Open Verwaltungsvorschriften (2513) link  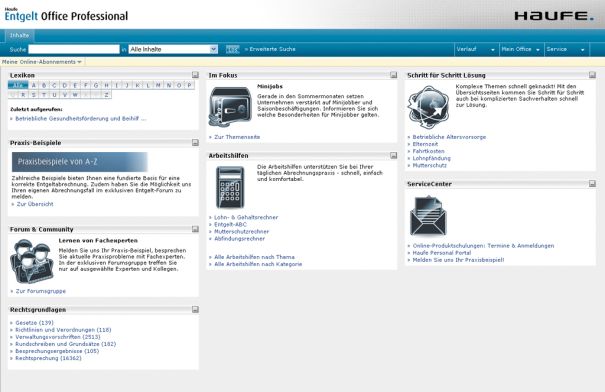pyautogui.click(x=58, y=337)
